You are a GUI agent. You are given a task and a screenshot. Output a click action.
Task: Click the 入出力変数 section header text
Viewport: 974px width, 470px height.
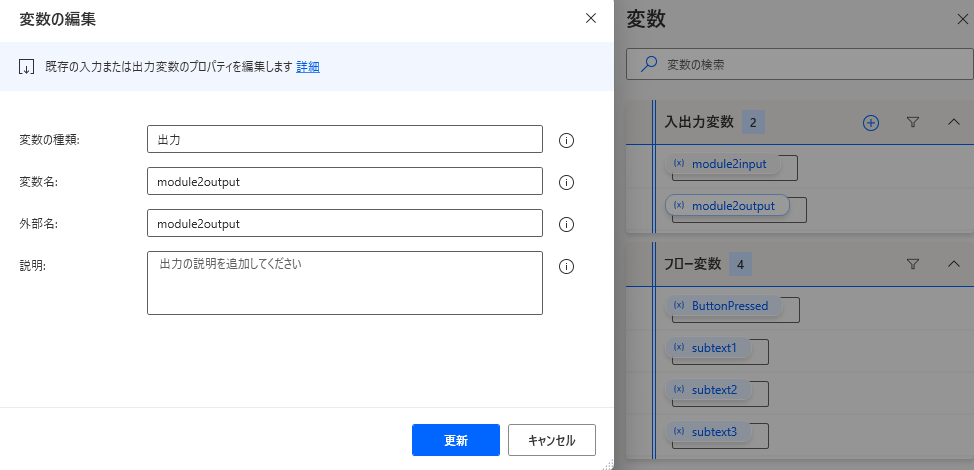click(699, 122)
